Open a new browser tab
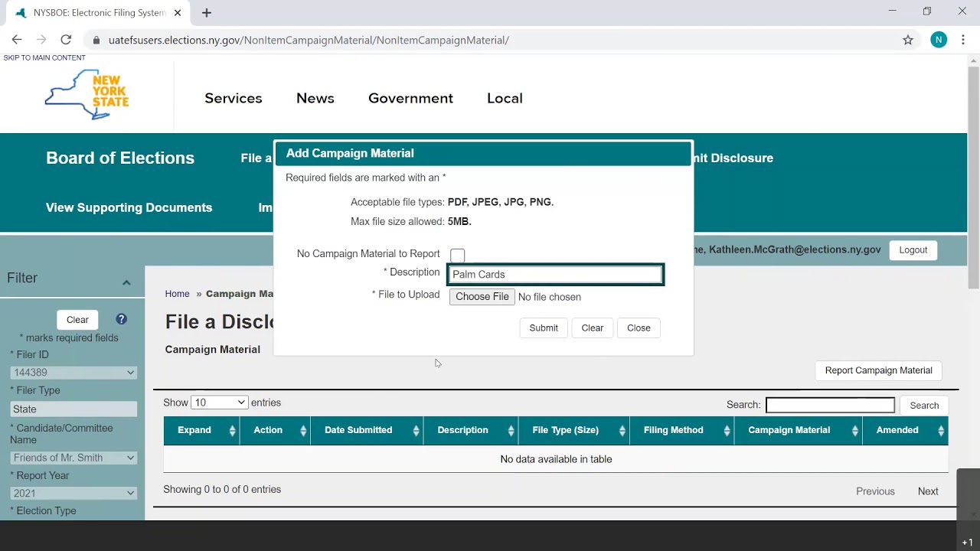 click(207, 12)
